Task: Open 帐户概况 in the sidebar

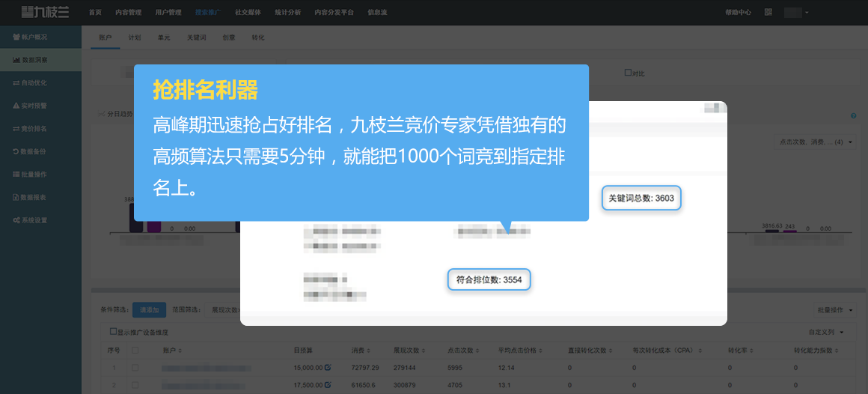Action: click(40, 37)
